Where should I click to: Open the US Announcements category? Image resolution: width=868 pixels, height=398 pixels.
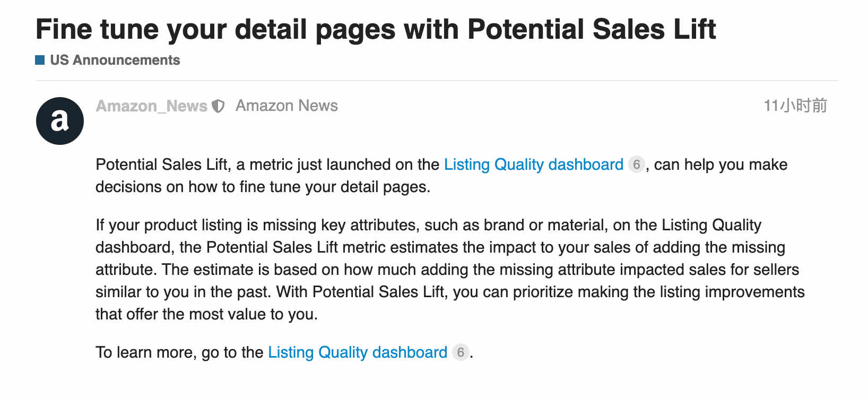115,60
